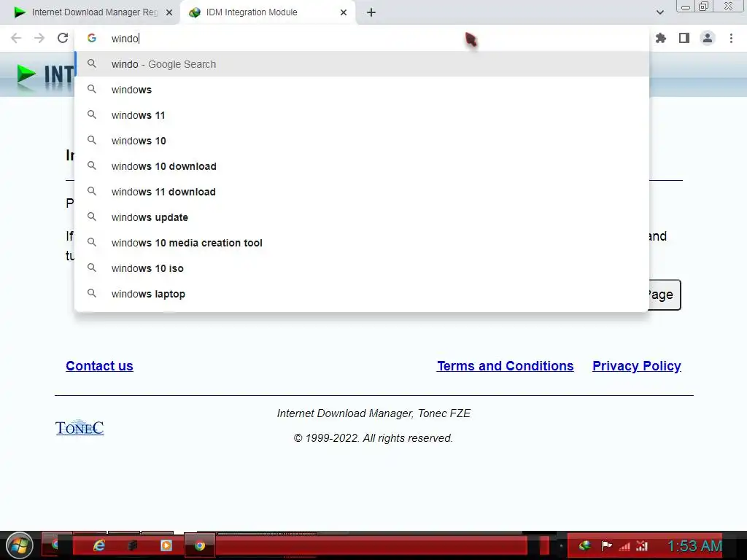Open the Chrome profile avatar
This screenshot has height=560, width=747.
pos(708,38)
